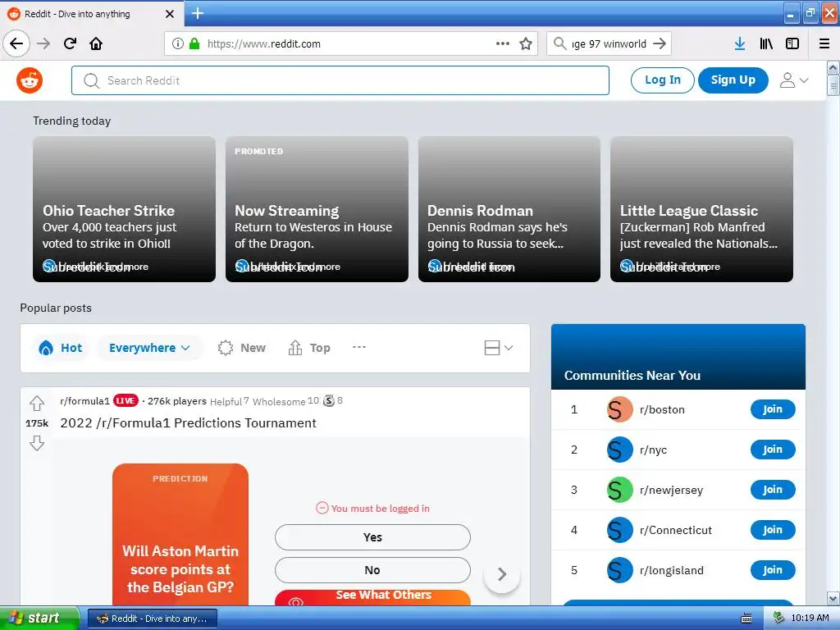Click r/longisland community name
This screenshot has height=630, width=840.
672,570
